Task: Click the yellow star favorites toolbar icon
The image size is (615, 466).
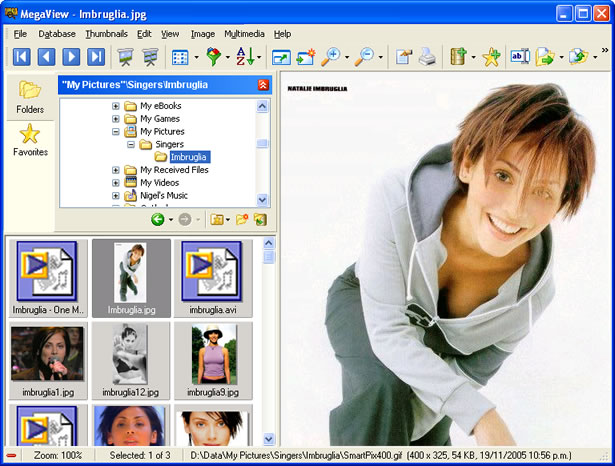Action: (490, 57)
